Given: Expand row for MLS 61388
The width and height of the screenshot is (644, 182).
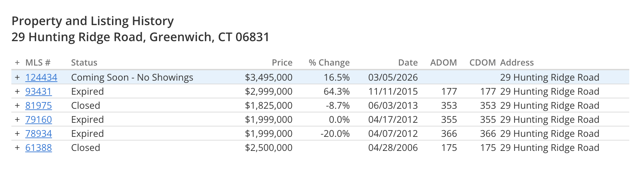Looking at the screenshot, I should 17,148.
